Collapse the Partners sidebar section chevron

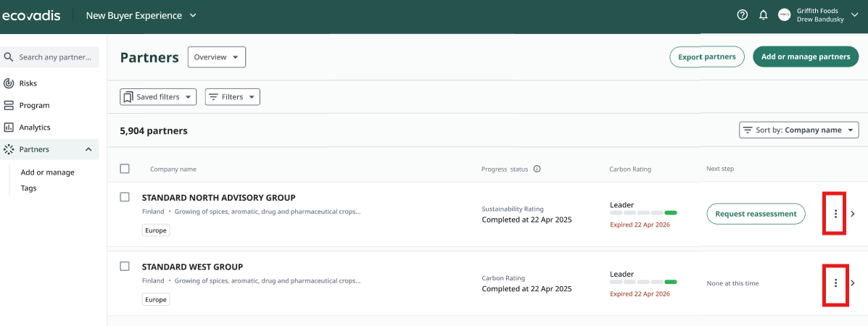point(88,149)
